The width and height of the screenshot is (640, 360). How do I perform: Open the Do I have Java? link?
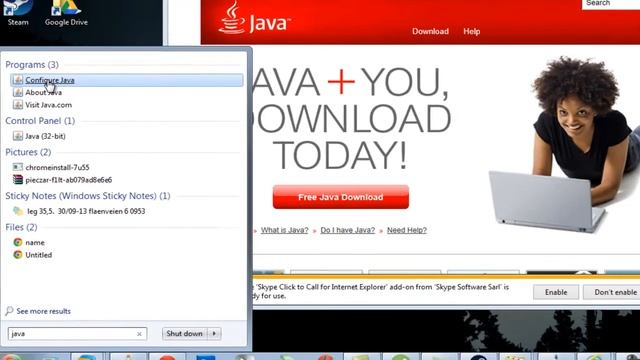click(x=347, y=230)
